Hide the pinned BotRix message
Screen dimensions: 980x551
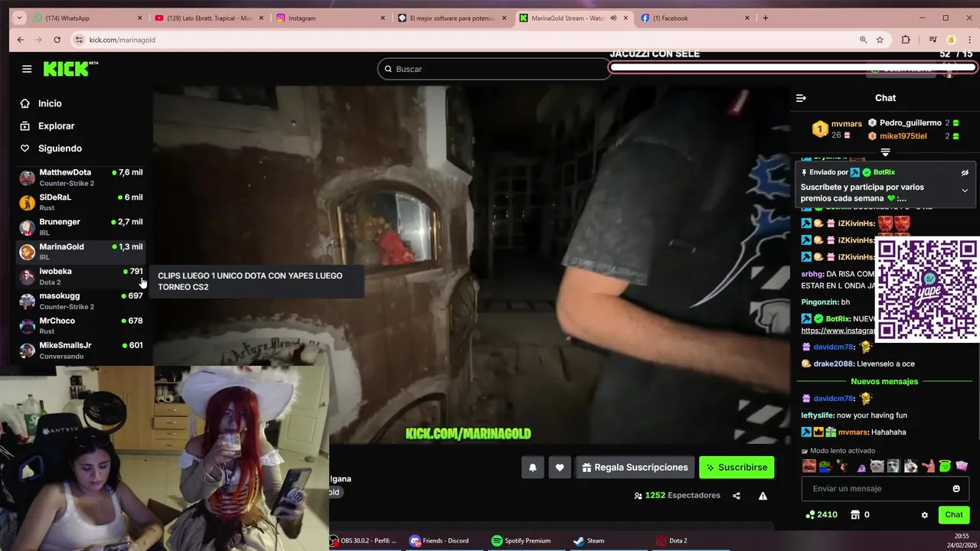click(x=965, y=173)
